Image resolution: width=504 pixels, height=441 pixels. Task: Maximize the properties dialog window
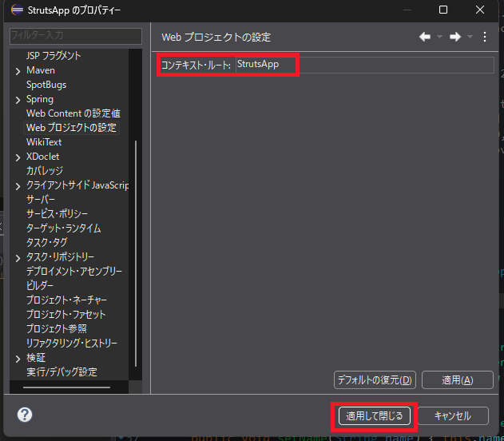(443, 10)
